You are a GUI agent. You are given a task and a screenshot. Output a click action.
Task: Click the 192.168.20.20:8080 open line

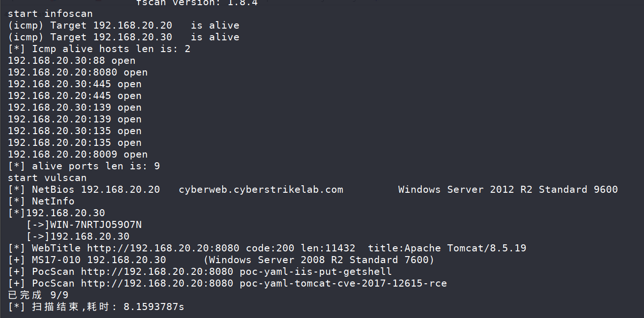(78, 72)
